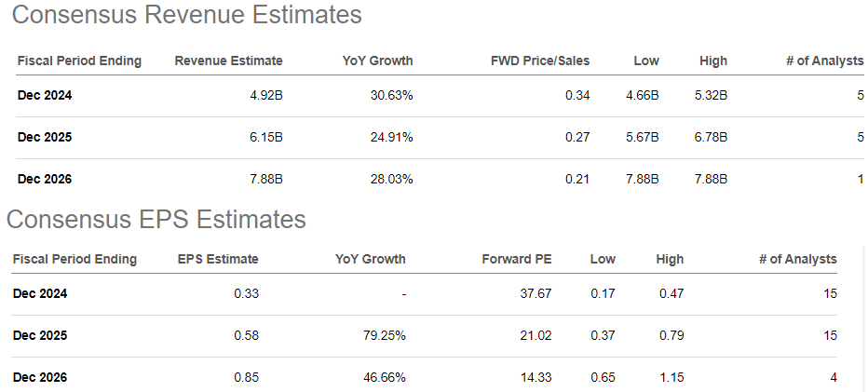Select the Dec 2025 row in revenue table
The image size is (868, 392).
[x=45, y=137]
